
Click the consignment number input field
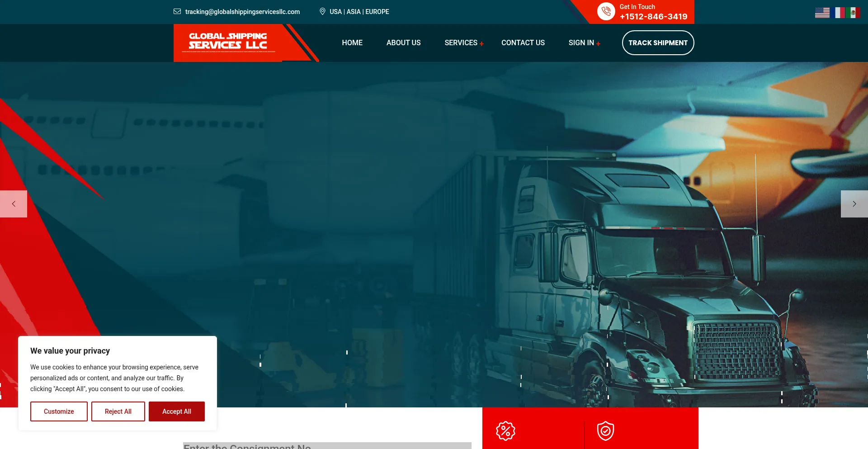(326, 446)
